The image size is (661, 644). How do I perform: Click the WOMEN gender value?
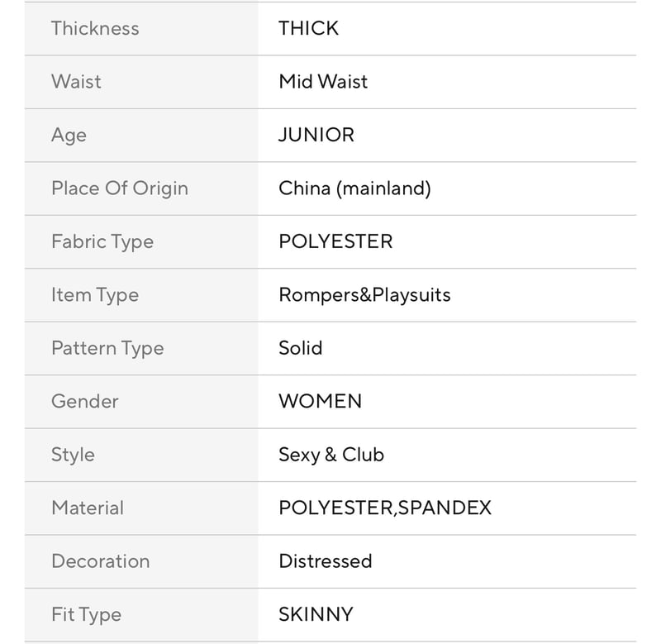321,402
